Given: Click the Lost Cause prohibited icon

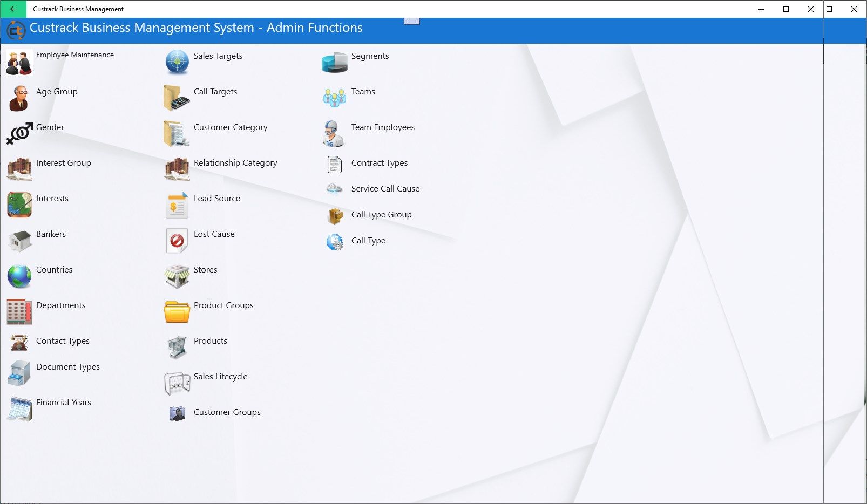Looking at the screenshot, I should (177, 241).
